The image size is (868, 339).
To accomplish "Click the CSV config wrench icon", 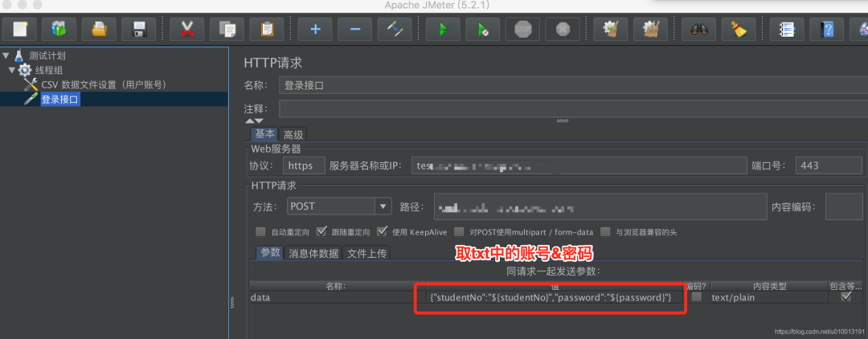I will [x=31, y=84].
